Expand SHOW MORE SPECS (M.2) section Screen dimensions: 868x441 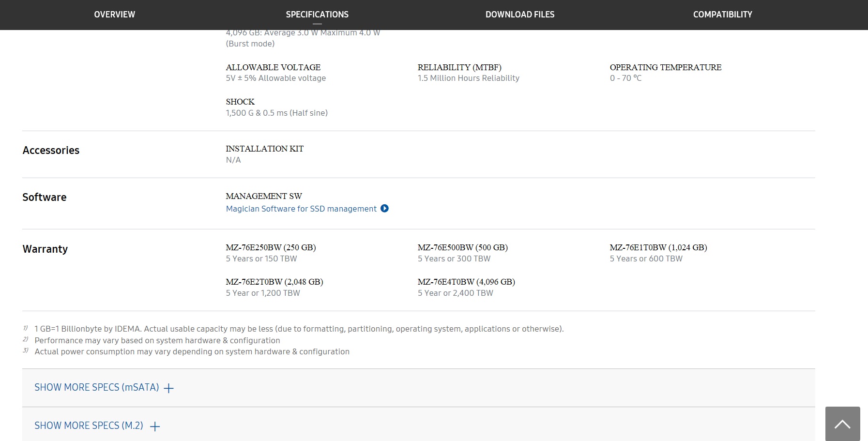[x=89, y=426]
